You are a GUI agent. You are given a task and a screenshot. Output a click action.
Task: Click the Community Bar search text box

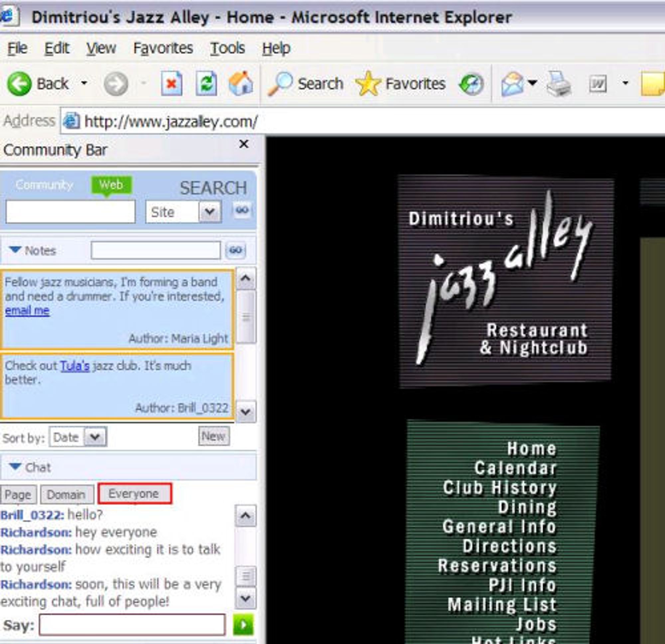click(70, 212)
